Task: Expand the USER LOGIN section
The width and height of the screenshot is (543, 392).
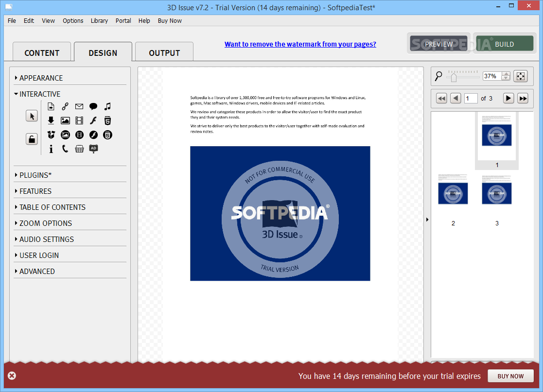Action: coord(39,256)
